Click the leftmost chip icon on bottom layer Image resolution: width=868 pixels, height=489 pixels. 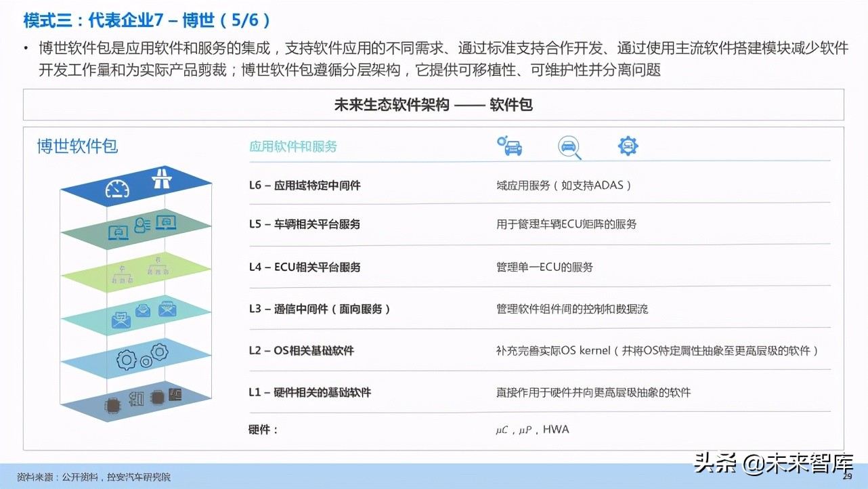click(112, 406)
